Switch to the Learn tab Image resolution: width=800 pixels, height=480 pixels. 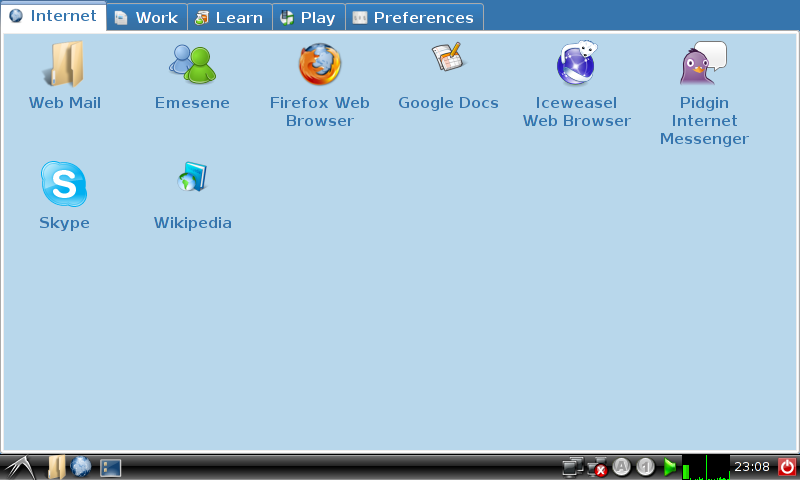click(229, 18)
